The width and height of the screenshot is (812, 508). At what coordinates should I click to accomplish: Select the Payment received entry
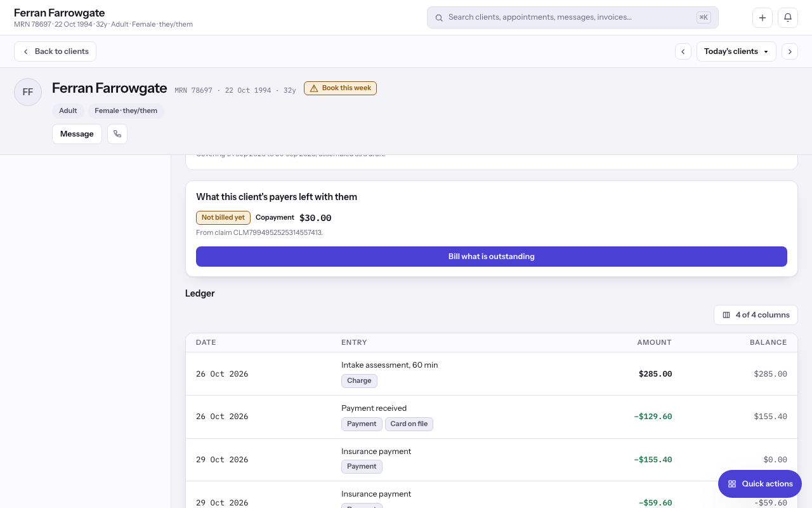(374, 408)
